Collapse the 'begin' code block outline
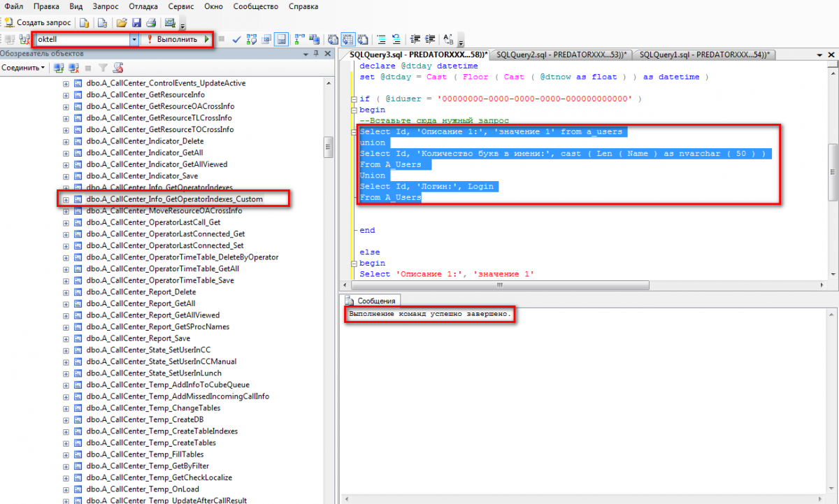 pyautogui.click(x=353, y=110)
